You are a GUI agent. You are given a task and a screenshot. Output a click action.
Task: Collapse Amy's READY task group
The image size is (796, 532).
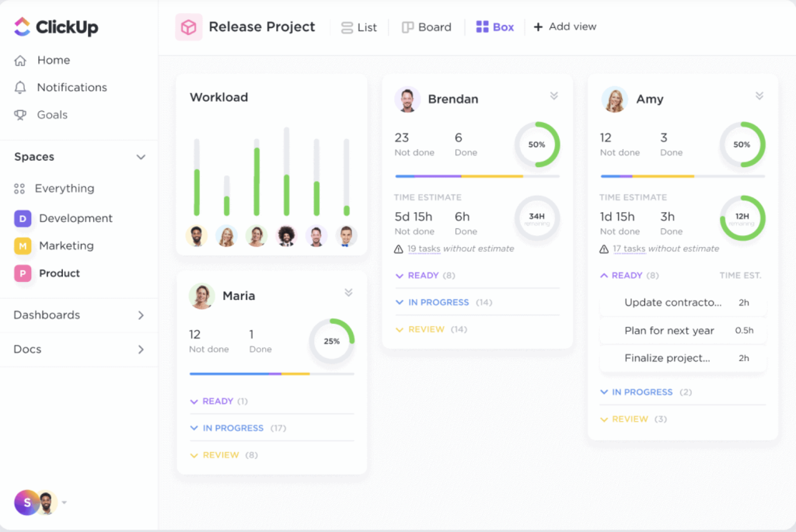[606, 275]
